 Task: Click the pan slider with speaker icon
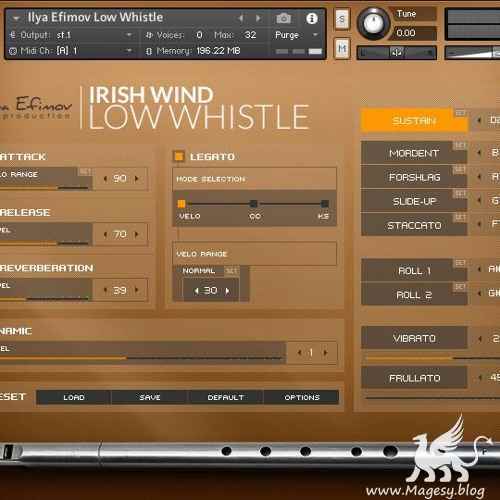click(397, 52)
